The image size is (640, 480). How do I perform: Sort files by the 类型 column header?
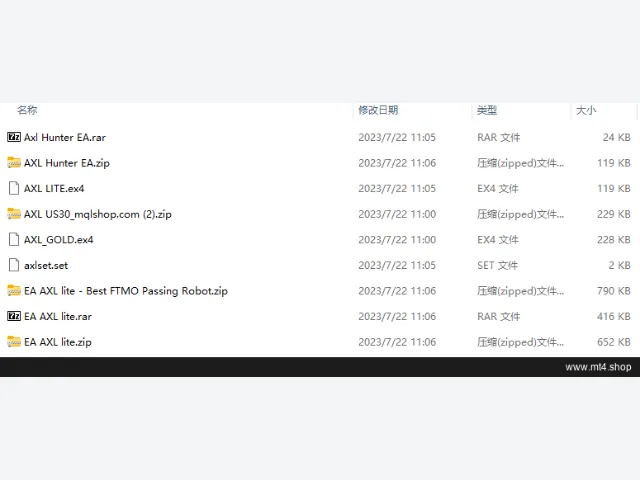(x=487, y=110)
